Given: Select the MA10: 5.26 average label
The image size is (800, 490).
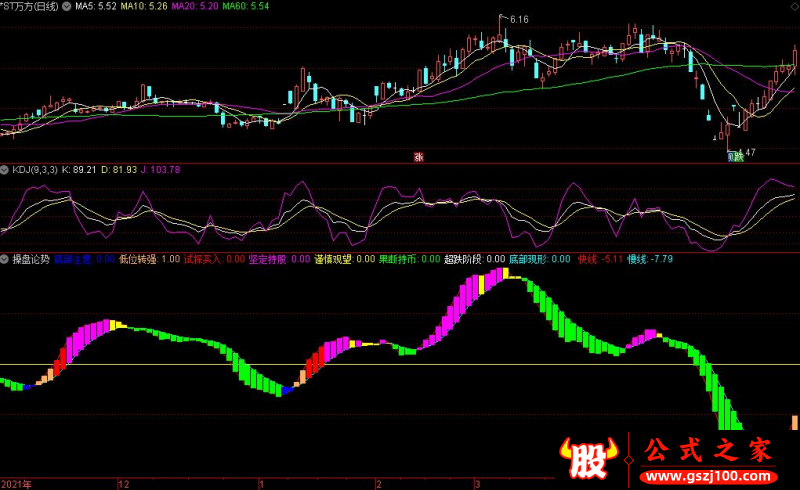Looking at the screenshot, I should 144,7.
